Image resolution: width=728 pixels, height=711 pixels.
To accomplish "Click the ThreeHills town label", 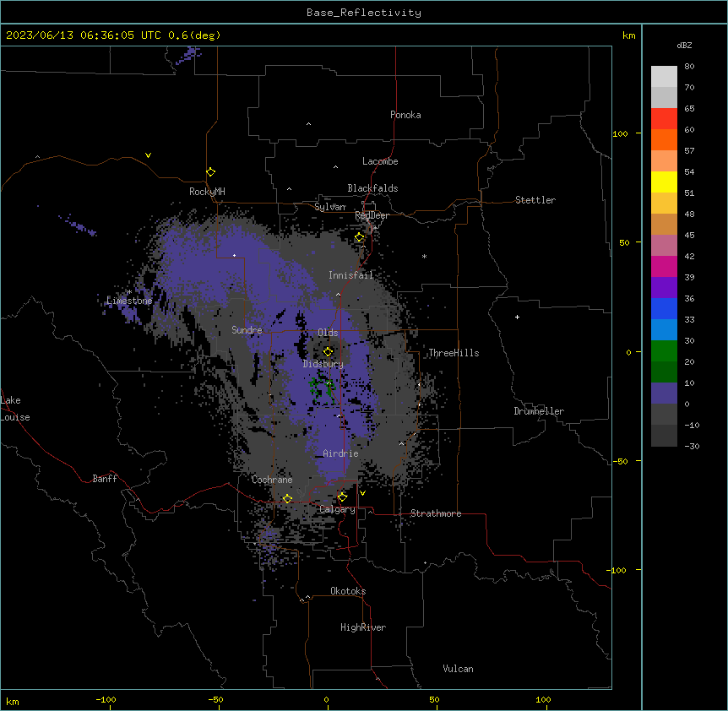I will (454, 353).
